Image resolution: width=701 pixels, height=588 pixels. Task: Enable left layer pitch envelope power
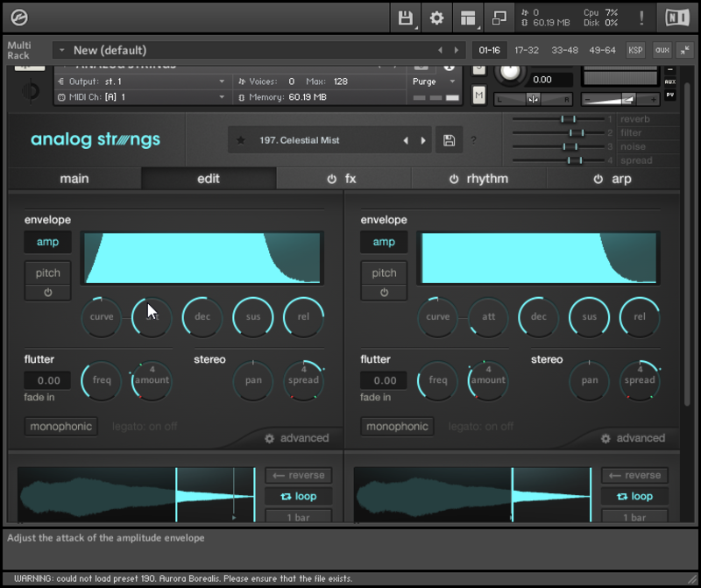(x=48, y=293)
